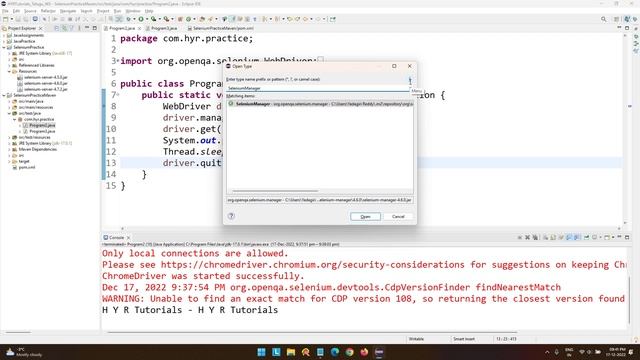
Task: Open Windows Start menu
Action: tap(261, 352)
